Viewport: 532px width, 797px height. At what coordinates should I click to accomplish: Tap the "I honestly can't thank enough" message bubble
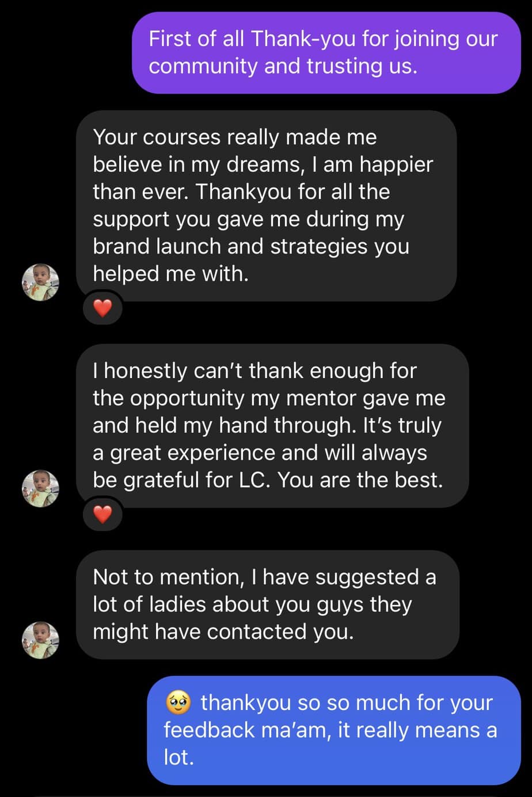tap(272, 425)
